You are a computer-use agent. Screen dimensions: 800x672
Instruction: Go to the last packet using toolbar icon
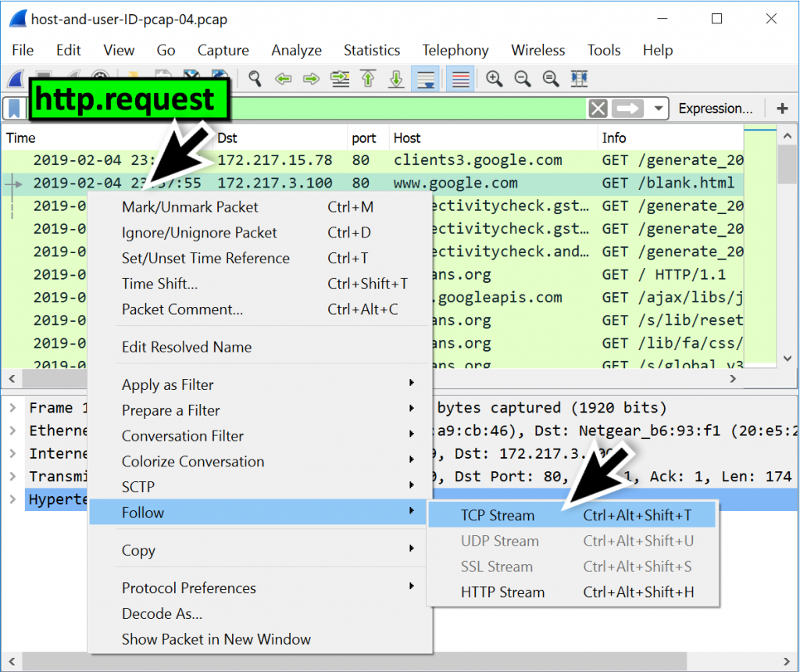pyautogui.click(x=396, y=78)
